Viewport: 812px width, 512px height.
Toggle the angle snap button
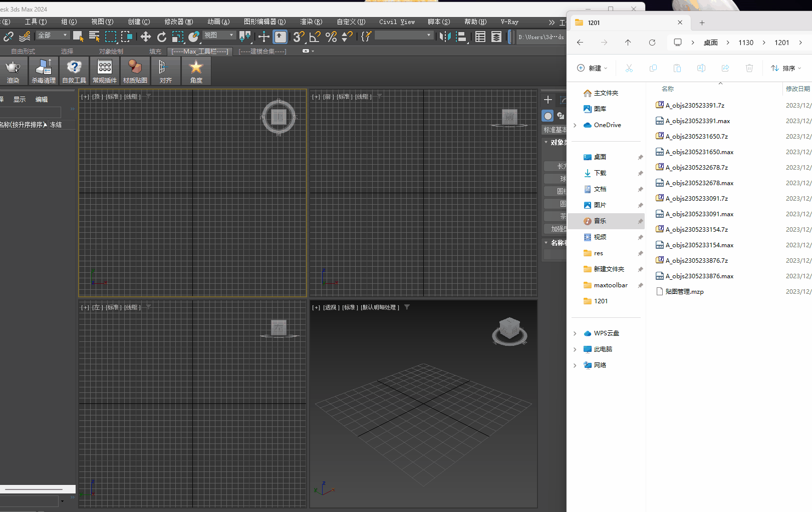(315, 37)
